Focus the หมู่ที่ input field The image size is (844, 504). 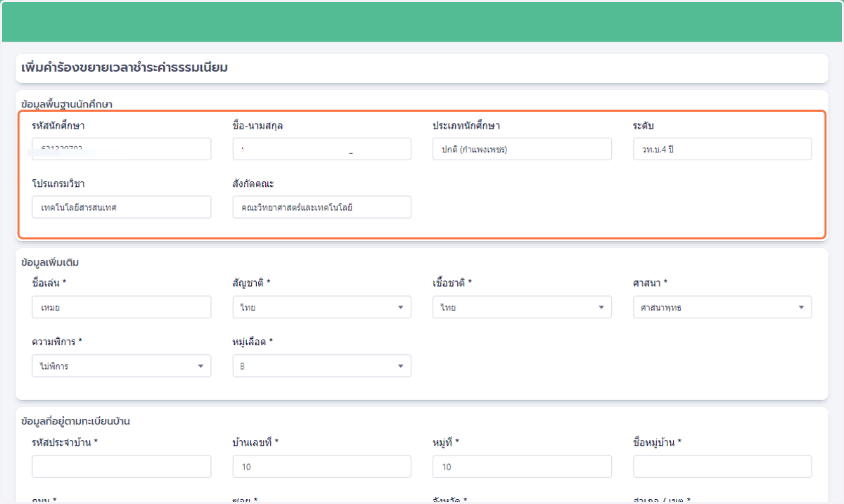coord(522,467)
